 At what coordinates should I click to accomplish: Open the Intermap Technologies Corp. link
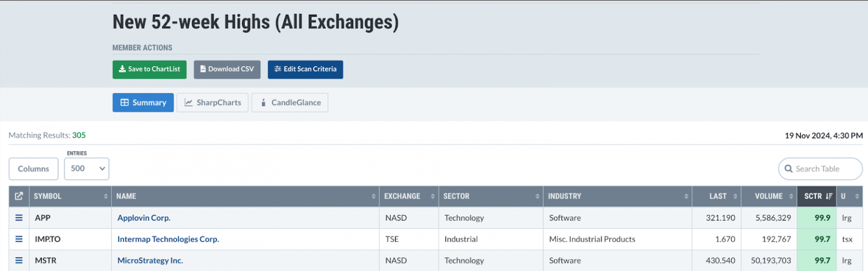click(x=168, y=239)
